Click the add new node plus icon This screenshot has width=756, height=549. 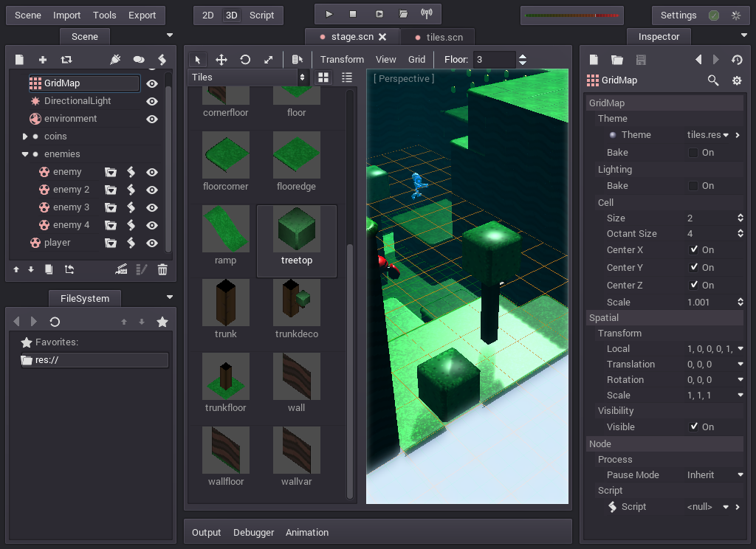[43, 60]
